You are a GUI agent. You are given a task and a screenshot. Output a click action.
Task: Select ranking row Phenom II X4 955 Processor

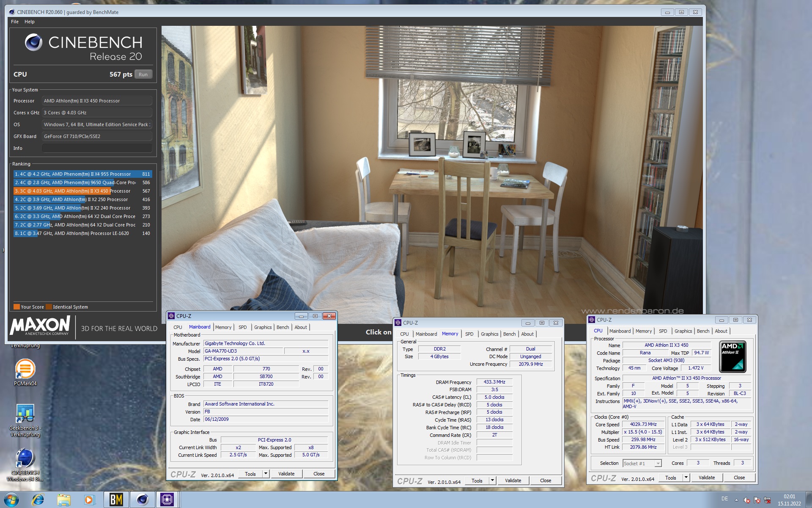82,174
